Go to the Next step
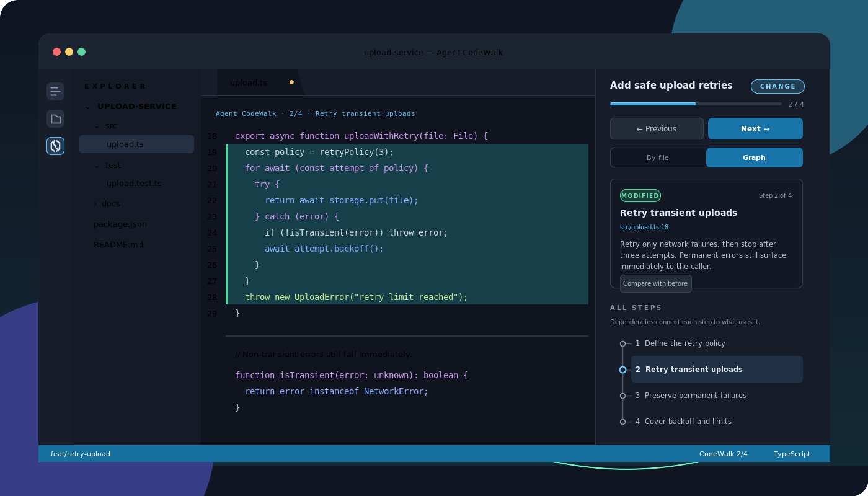The image size is (868, 496). [x=755, y=129]
